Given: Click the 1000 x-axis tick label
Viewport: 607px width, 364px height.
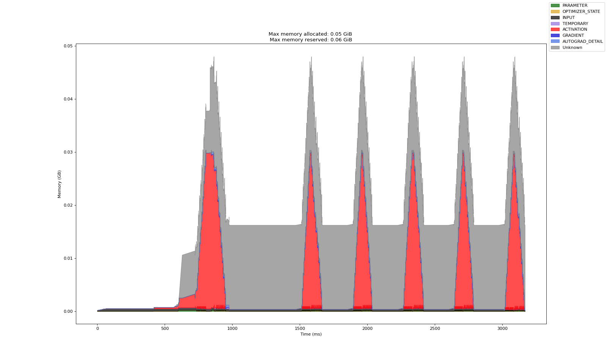Looking at the screenshot, I should coord(233,328).
